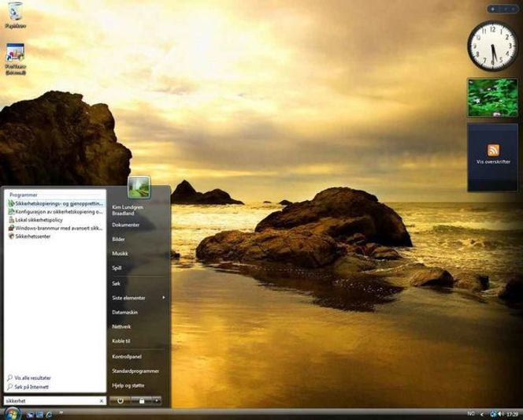Open the Recycle Bin desktop icon

tap(15, 15)
